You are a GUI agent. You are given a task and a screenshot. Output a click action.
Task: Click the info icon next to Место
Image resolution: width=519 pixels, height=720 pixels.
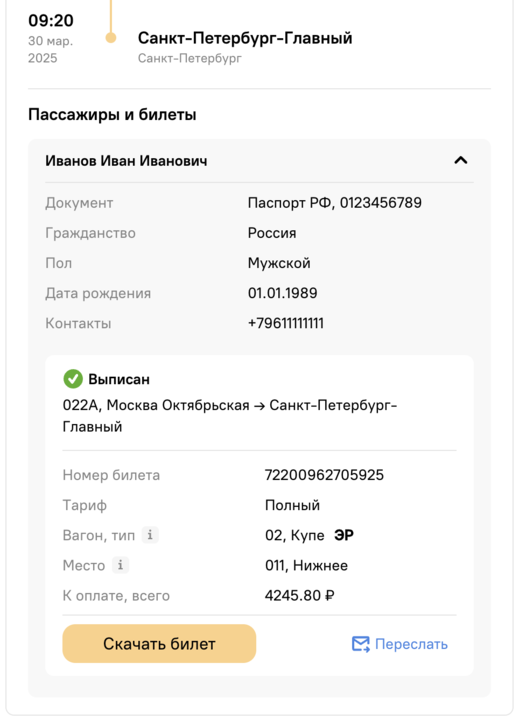click(x=120, y=565)
